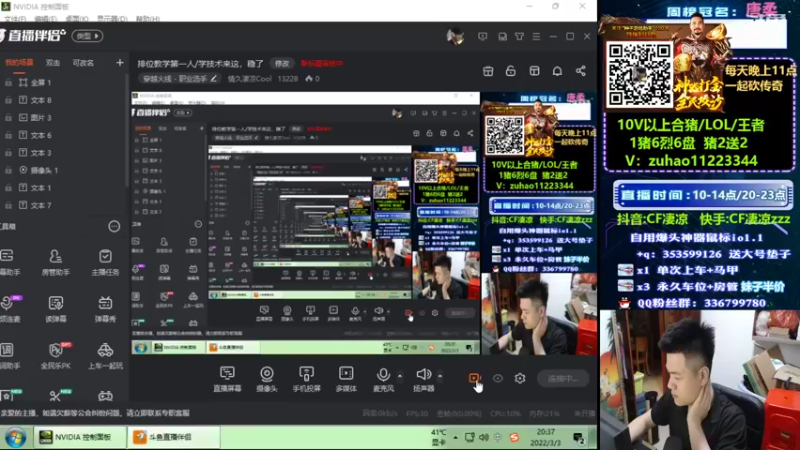Switch to the 我的场景 scene tab
800x450 pixels.
19,63
